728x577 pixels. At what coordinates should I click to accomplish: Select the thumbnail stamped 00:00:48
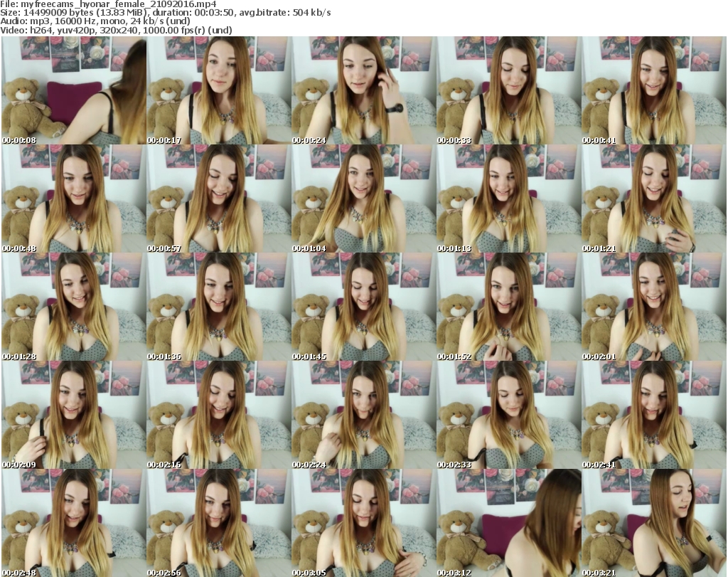click(74, 198)
